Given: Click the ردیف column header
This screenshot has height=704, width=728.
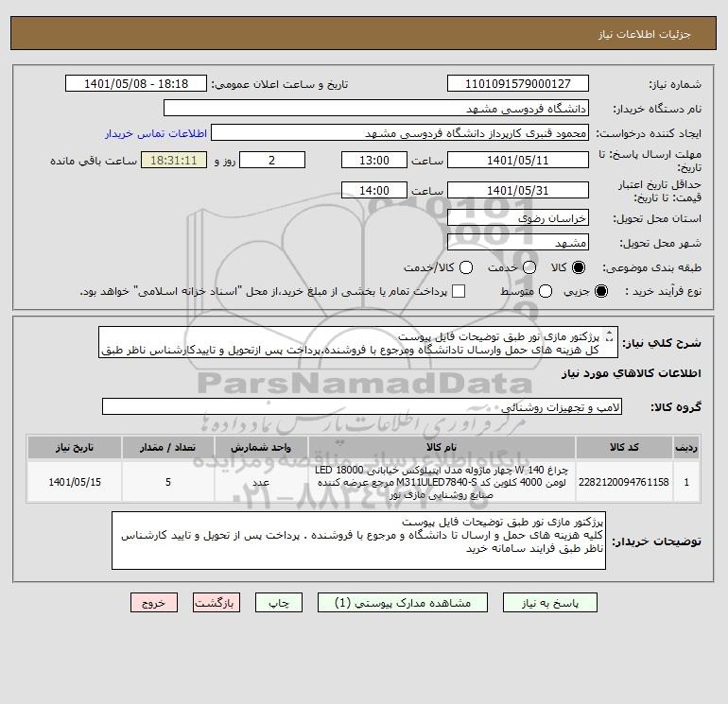Looking at the screenshot, I should (x=686, y=447).
